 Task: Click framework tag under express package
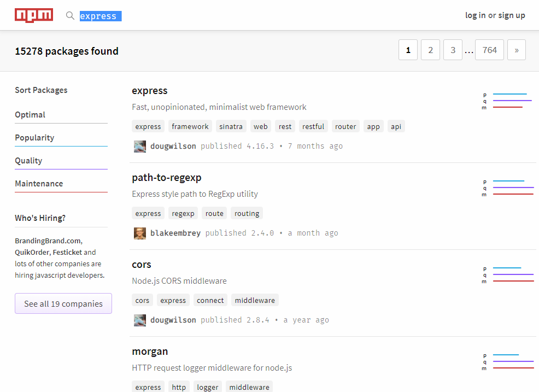point(190,126)
